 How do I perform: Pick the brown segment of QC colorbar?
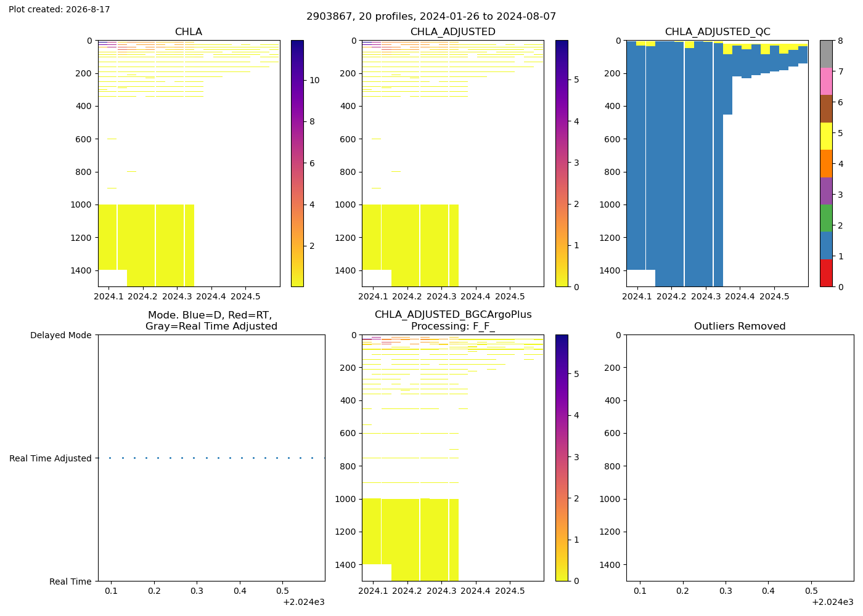pos(826,109)
